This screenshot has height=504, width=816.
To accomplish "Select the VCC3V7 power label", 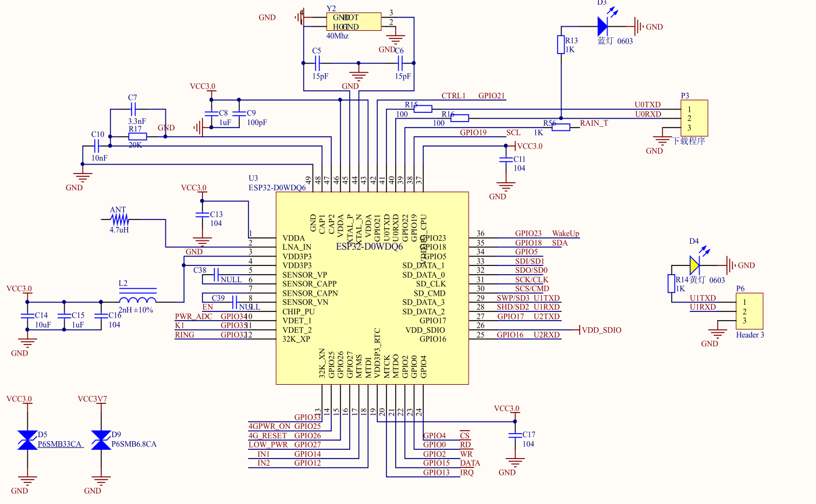I will tap(93, 399).
